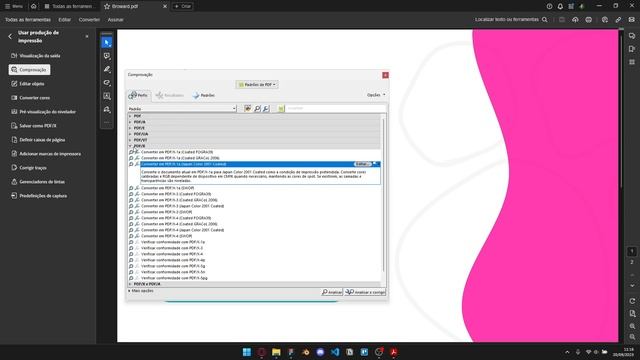Click the search magnifier next to Localizar texto
This screenshot has width=640, height=360.
544,19
